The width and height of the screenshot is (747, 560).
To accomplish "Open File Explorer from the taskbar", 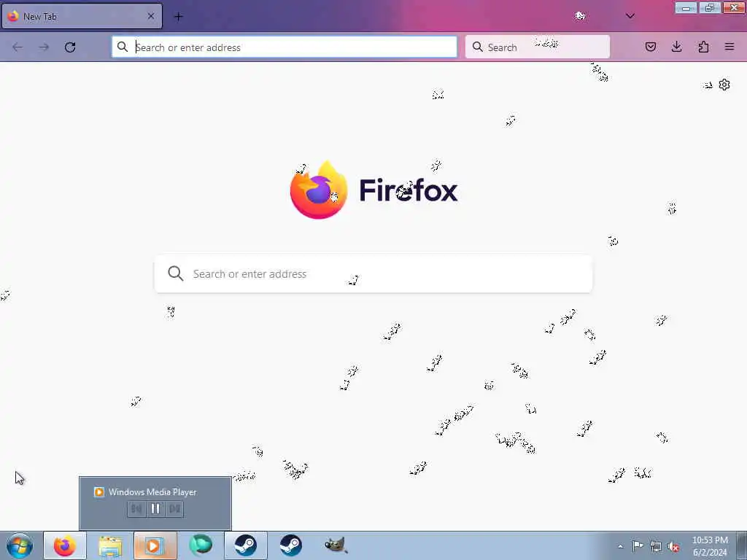I will pos(111,545).
